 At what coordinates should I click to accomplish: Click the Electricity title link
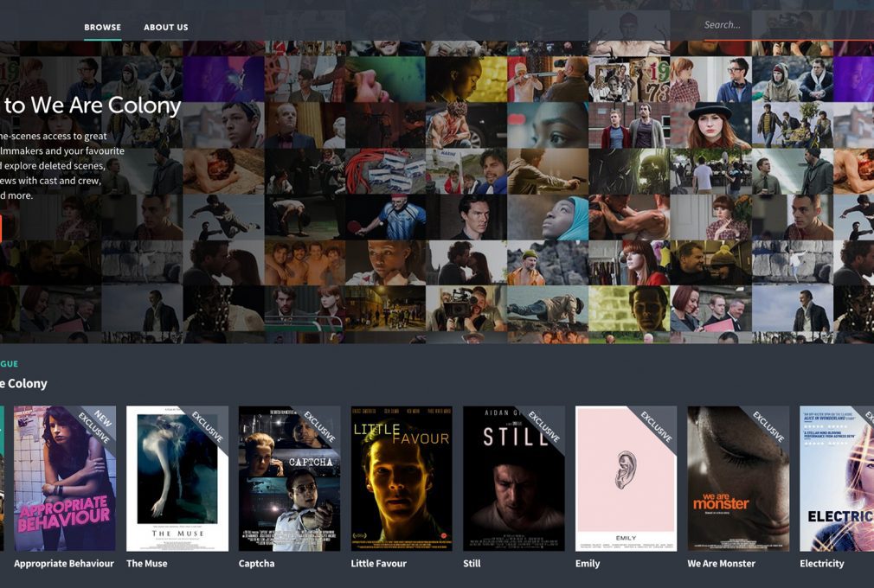(x=822, y=564)
